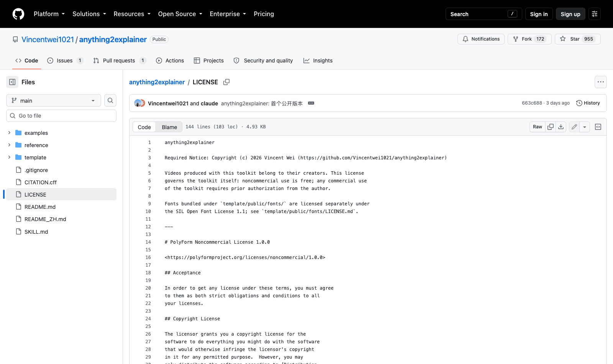Open the Issues tab
This screenshot has width=613, height=364.
(65, 61)
